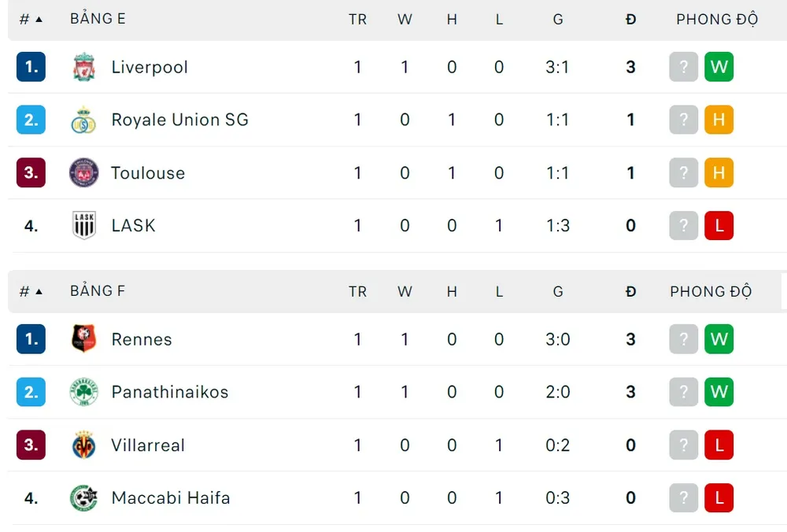Click the Maccabi Haifa logo
Image resolution: width=787 pixels, height=532 pixels.
point(83,497)
